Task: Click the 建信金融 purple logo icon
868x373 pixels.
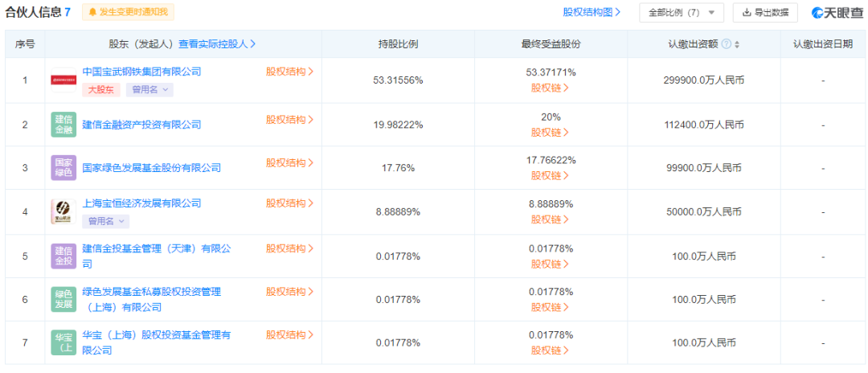Action: point(63,124)
